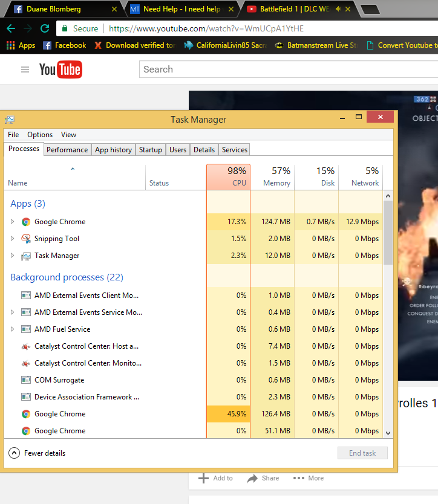Image resolution: width=438 pixels, height=504 pixels.
Task: Switch to the Performance tab
Action: click(67, 150)
